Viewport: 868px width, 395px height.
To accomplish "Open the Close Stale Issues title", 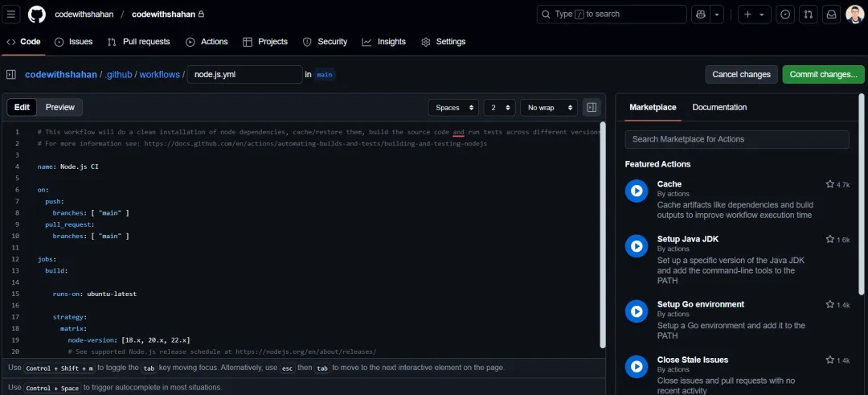I will pos(693,360).
